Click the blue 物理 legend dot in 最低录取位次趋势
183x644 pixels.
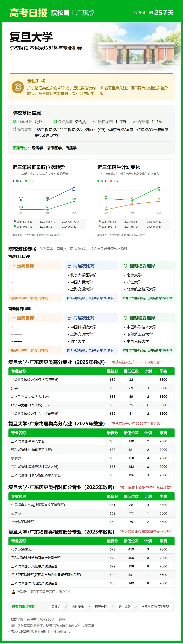point(14,181)
